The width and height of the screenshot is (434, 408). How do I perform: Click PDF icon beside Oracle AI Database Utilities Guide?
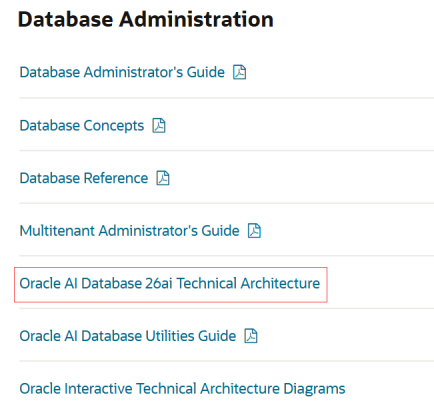pos(251,336)
